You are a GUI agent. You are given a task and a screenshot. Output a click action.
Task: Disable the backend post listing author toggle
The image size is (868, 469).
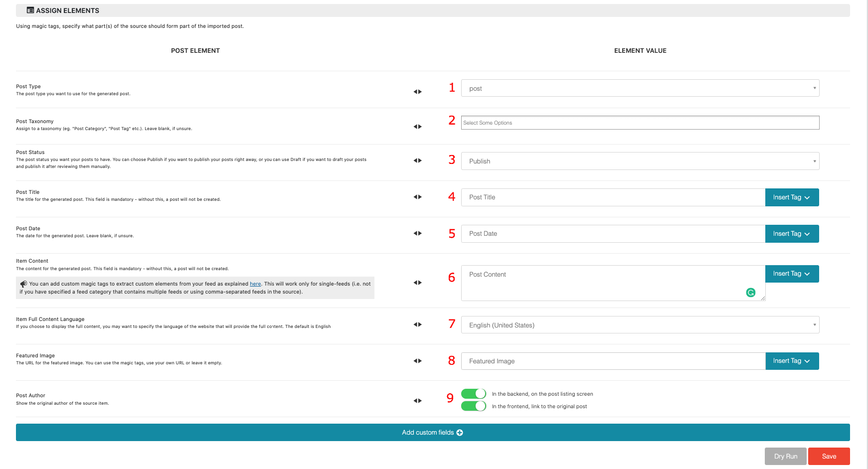(474, 394)
